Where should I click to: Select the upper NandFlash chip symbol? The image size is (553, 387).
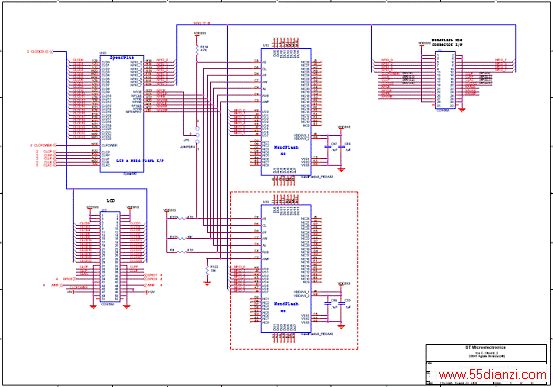(286, 112)
